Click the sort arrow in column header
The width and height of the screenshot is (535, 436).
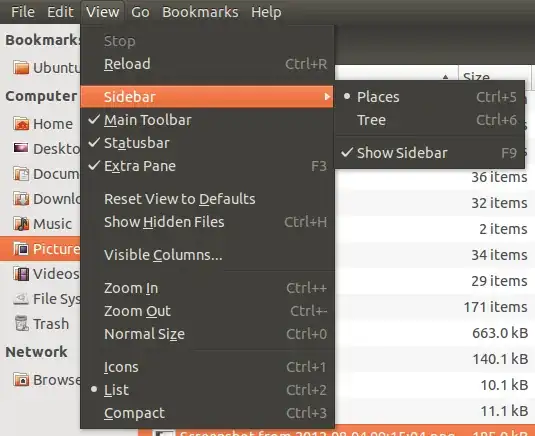pyautogui.click(x=445, y=77)
